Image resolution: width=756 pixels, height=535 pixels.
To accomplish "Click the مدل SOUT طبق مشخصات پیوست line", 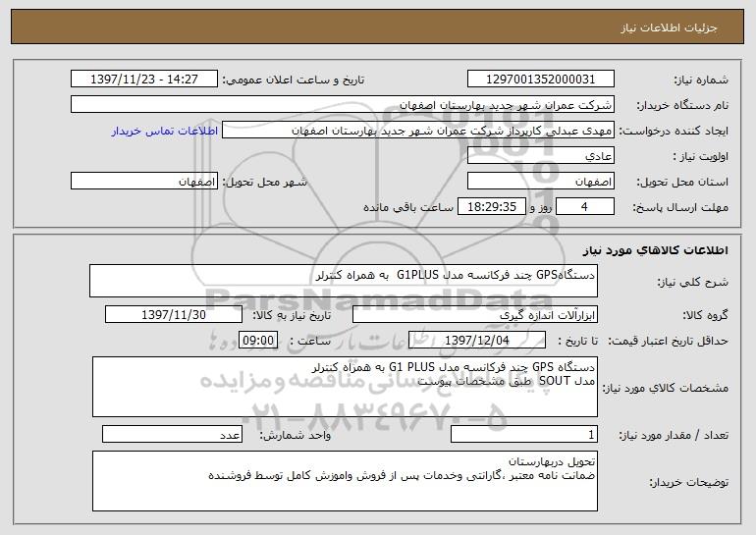I will [x=507, y=381].
